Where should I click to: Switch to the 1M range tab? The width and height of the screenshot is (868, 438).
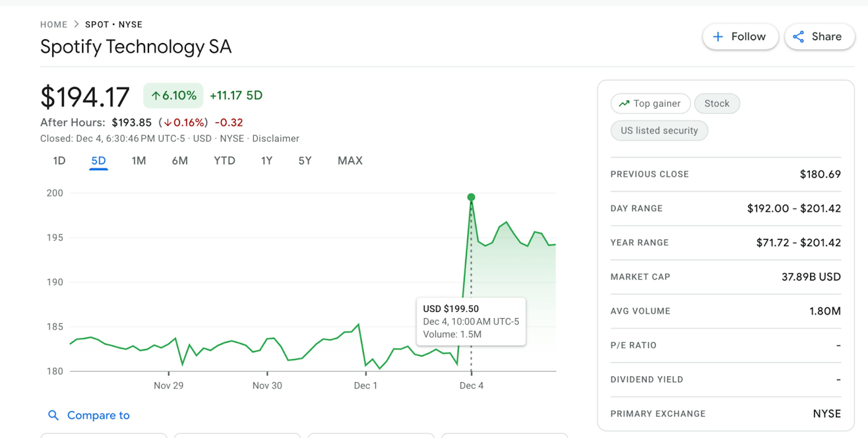coord(139,161)
